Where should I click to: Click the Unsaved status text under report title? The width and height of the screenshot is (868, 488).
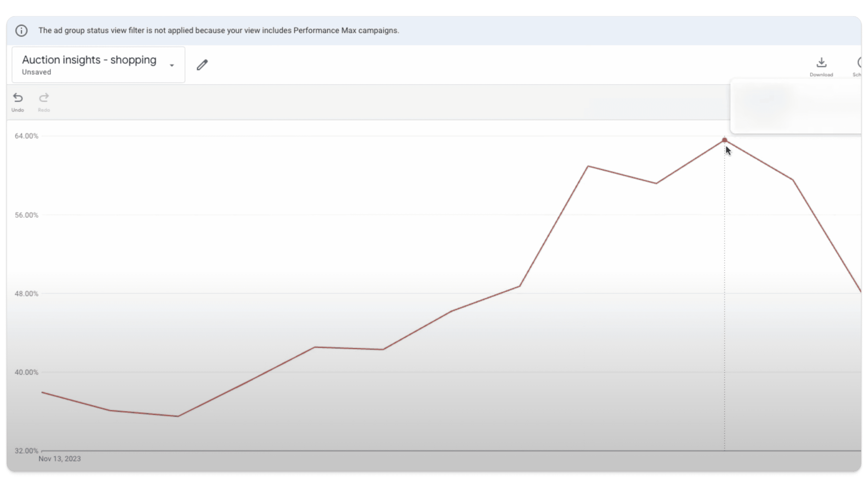point(36,72)
